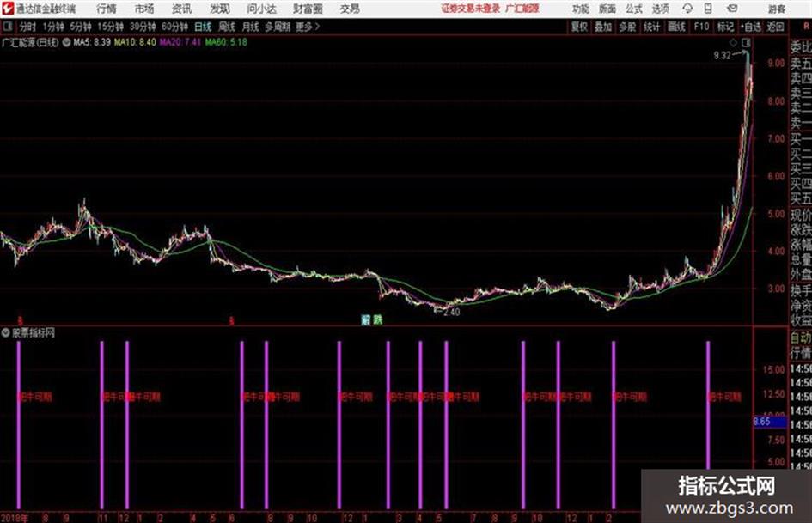Click the rightmost purple signal bar
The image size is (812, 523).
click(708, 405)
